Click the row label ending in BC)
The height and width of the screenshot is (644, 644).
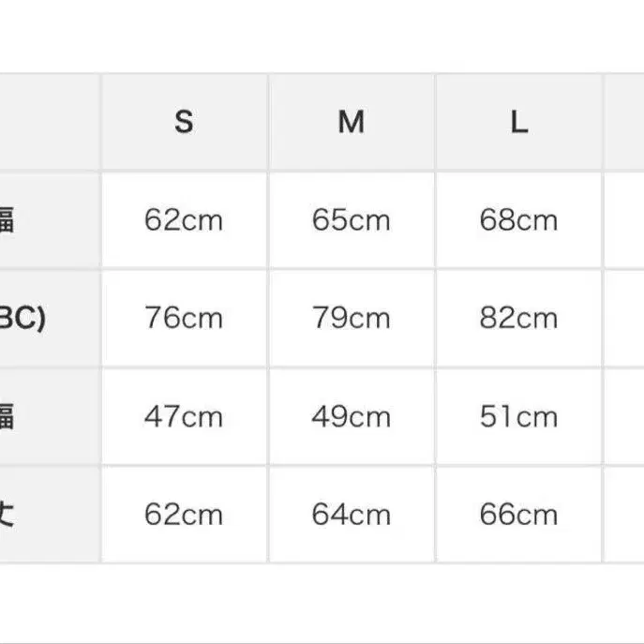23,319
